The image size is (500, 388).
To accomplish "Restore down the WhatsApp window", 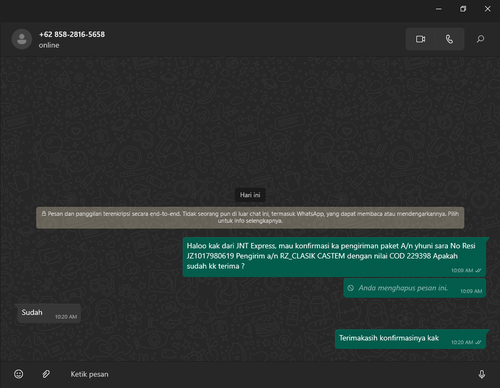I will click(463, 9).
